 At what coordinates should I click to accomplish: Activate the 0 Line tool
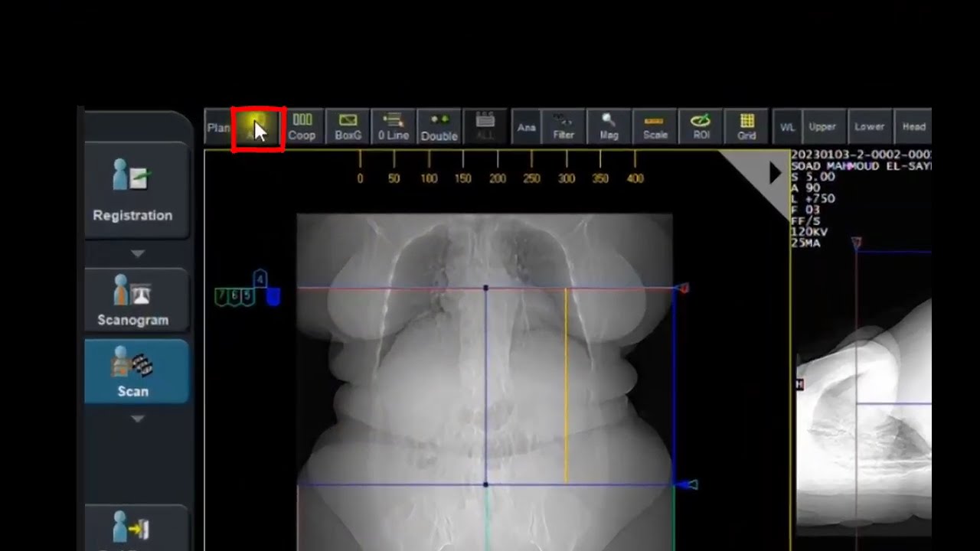(393, 127)
